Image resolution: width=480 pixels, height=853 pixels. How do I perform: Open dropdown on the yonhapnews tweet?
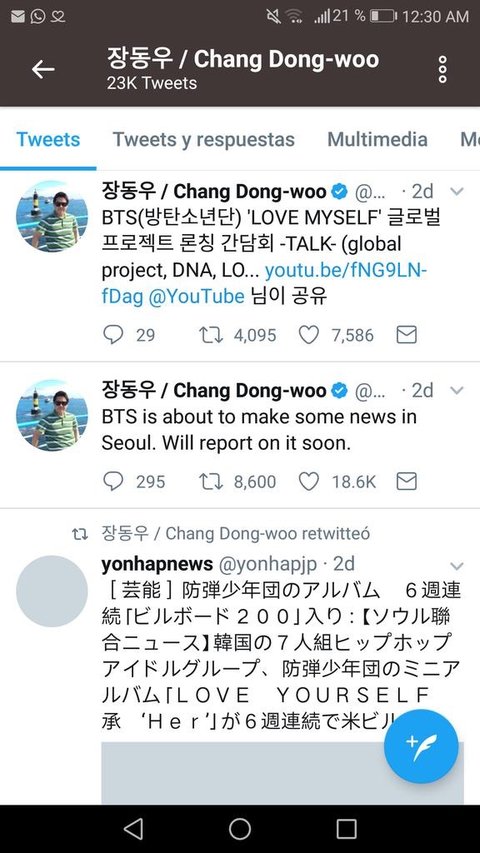point(457,566)
